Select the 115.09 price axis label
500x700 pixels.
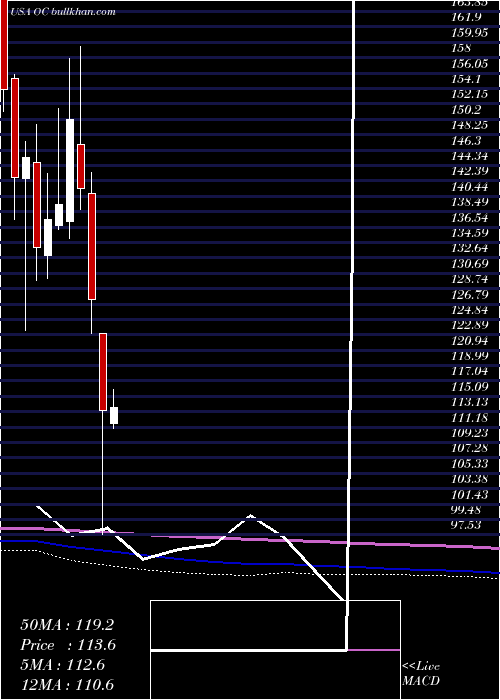pos(470,387)
